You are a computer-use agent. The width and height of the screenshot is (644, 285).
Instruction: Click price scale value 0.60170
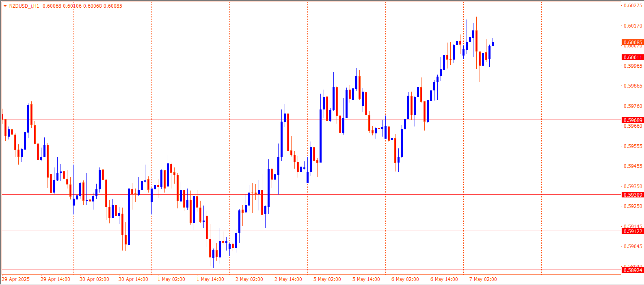[x=633, y=26]
